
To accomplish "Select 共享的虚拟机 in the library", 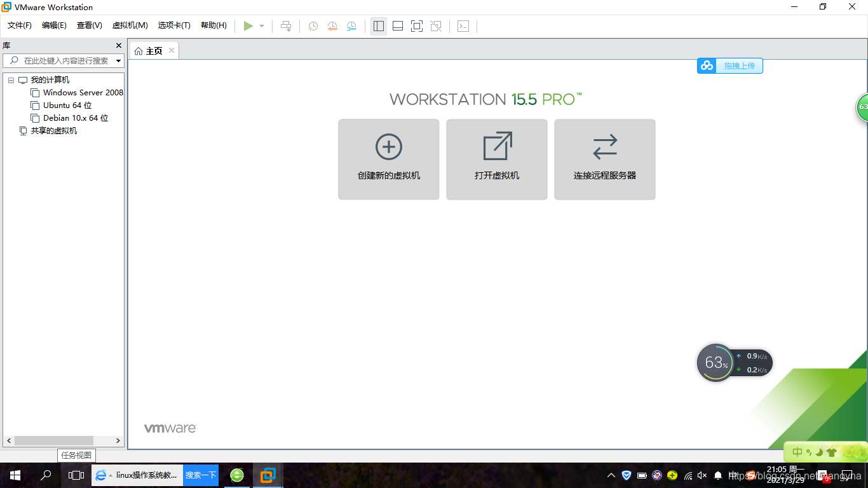I will (54, 131).
